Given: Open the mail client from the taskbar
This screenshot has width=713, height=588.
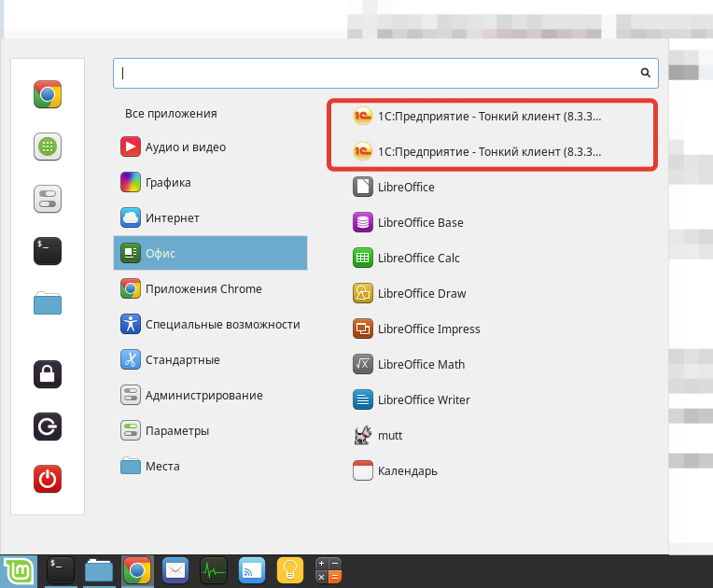Looking at the screenshot, I should tap(175, 570).
